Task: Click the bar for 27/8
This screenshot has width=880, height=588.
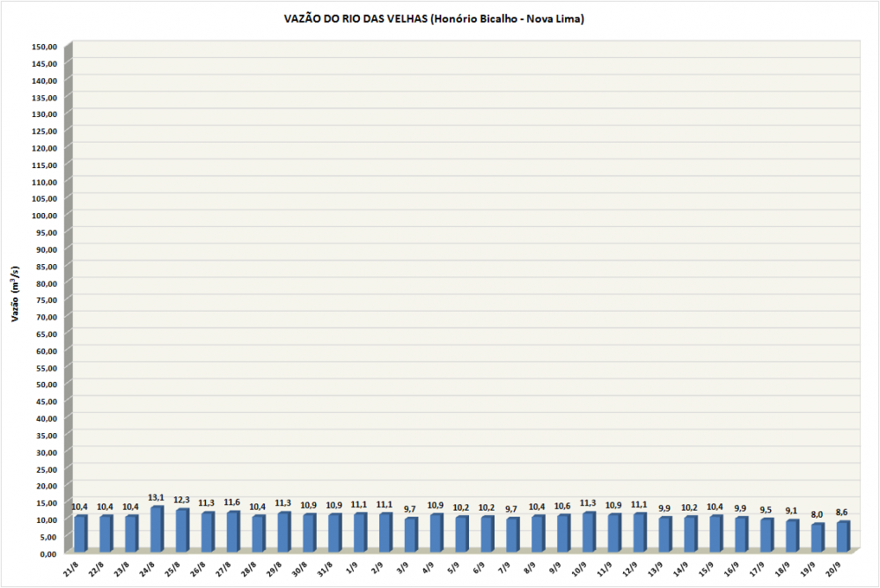Action: pos(232,532)
